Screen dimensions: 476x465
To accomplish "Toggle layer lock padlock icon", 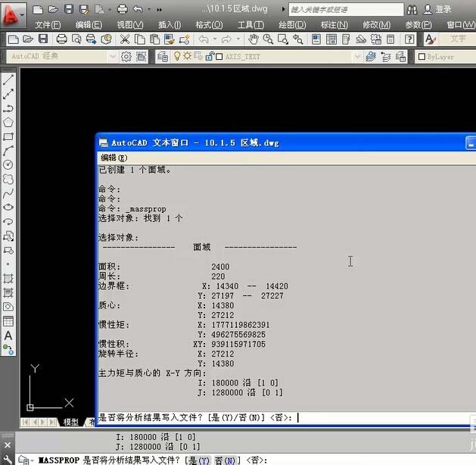I will click(209, 56).
